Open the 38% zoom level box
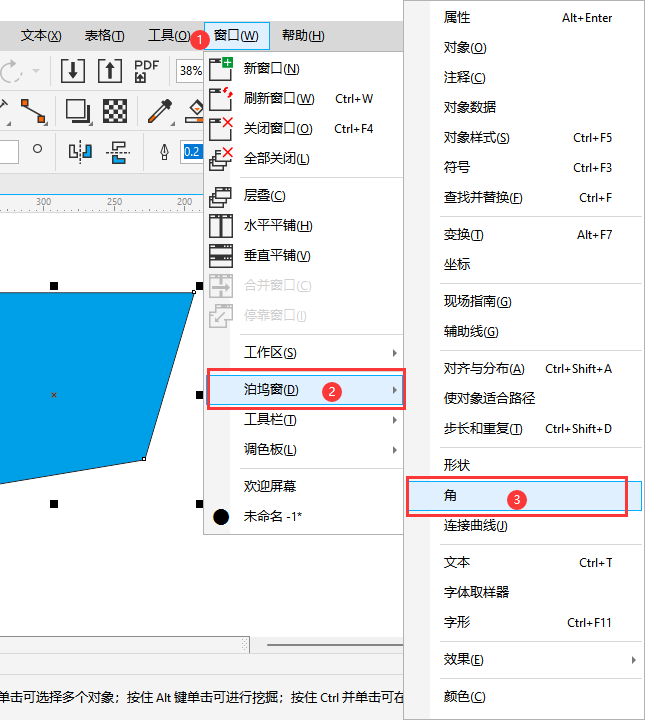This screenshot has height=720, width=645. (190, 71)
